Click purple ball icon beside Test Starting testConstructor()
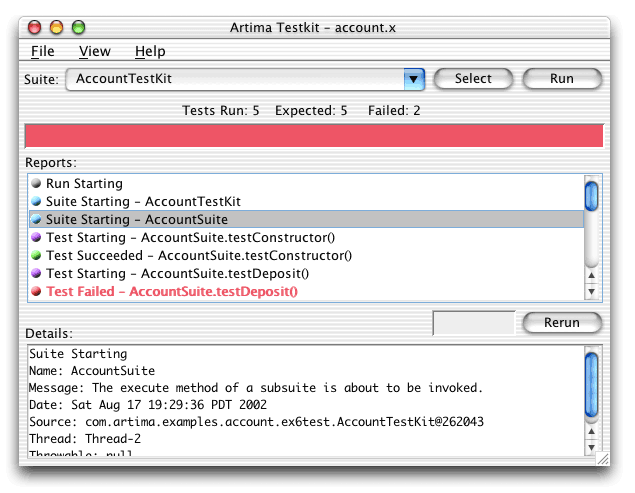Image resolution: width=635 pixels, height=493 pixels. pos(36,237)
